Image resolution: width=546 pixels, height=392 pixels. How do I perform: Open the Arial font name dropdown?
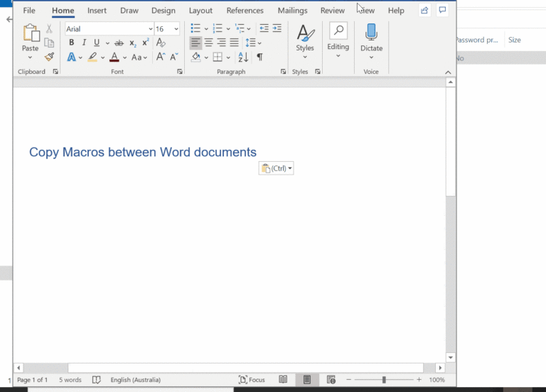pos(151,29)
